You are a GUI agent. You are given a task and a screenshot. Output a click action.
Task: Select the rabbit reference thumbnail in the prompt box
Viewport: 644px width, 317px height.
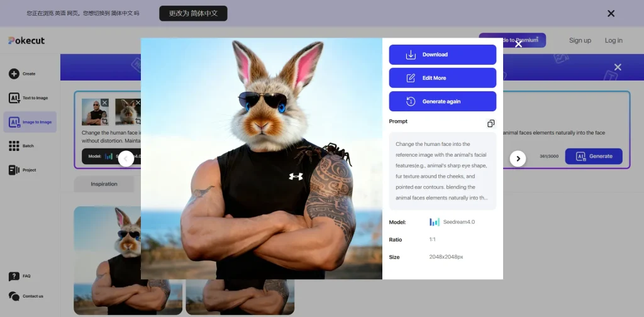click(x=128, y=112)
